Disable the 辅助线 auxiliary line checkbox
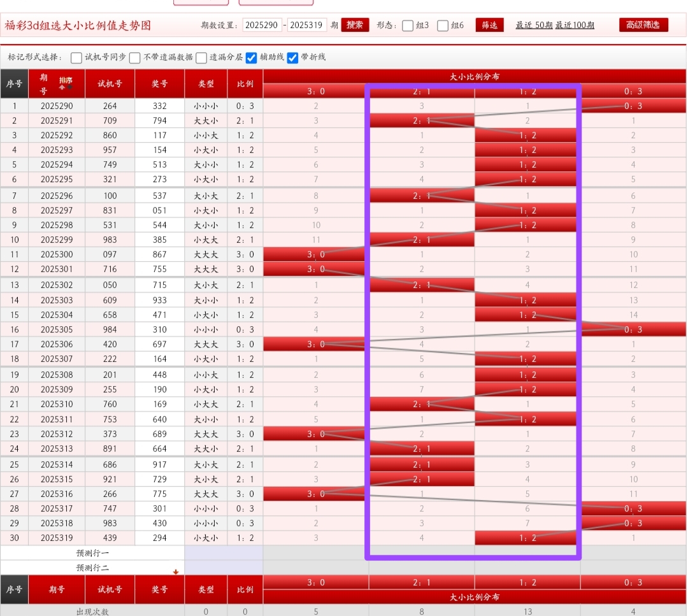The height and width of the screenshot is (616, 688). [252, 57]
